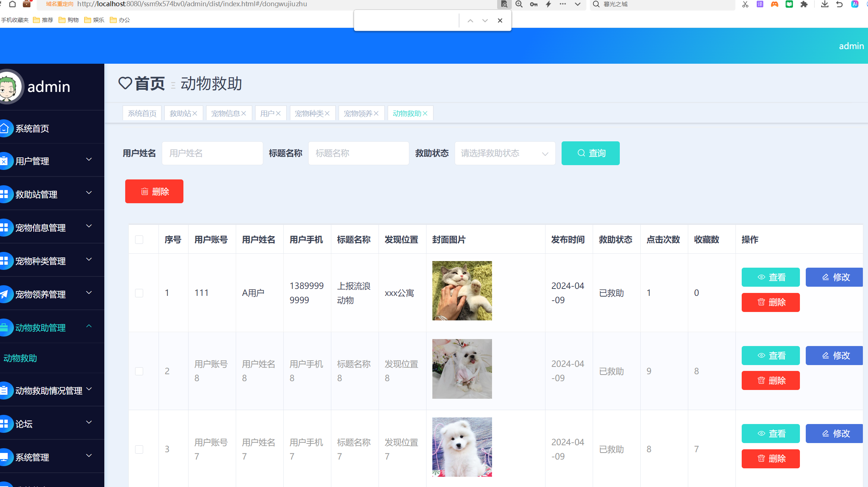Check the select-all checkbox in table header
The height and width of the screenshot is (487, 868).
[139, 239]
